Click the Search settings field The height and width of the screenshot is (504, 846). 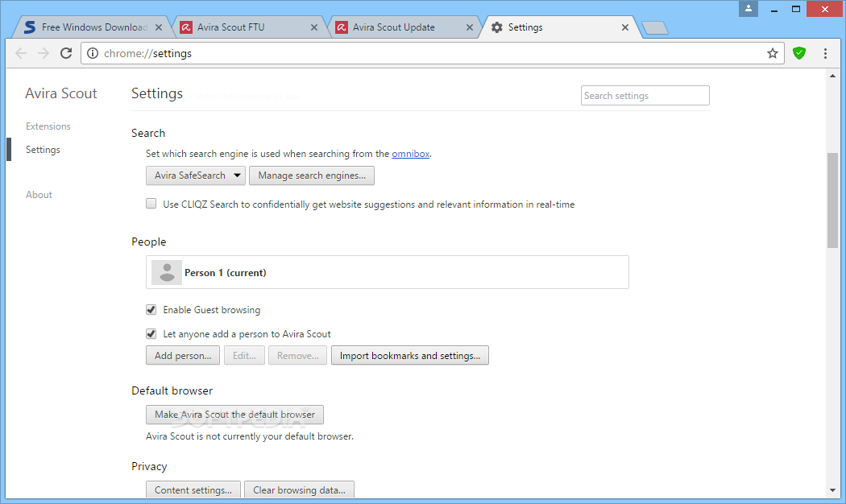tap(645, 96)
